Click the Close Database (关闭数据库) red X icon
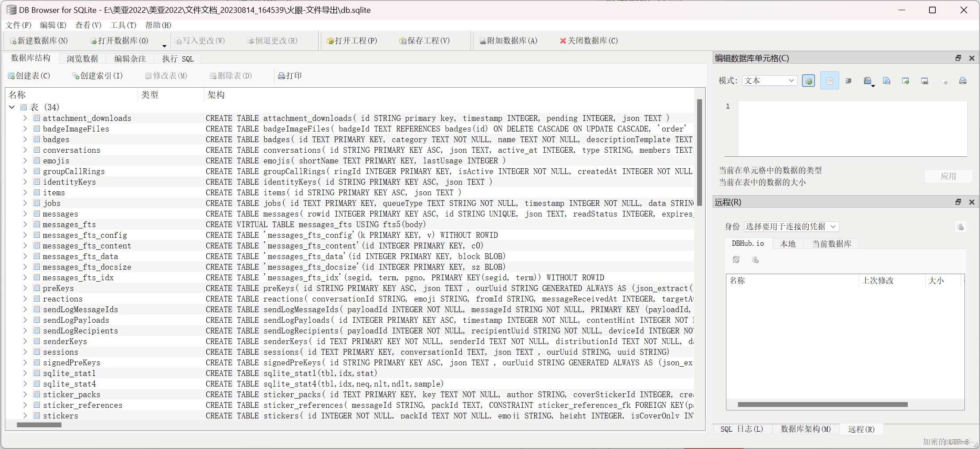 tap(563, 41)
